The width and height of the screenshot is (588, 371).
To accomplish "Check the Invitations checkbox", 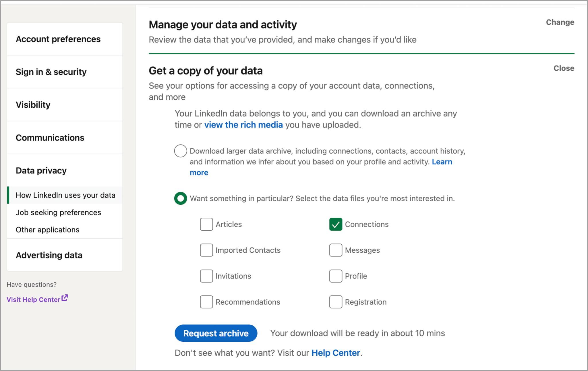I will click(206, 276).
